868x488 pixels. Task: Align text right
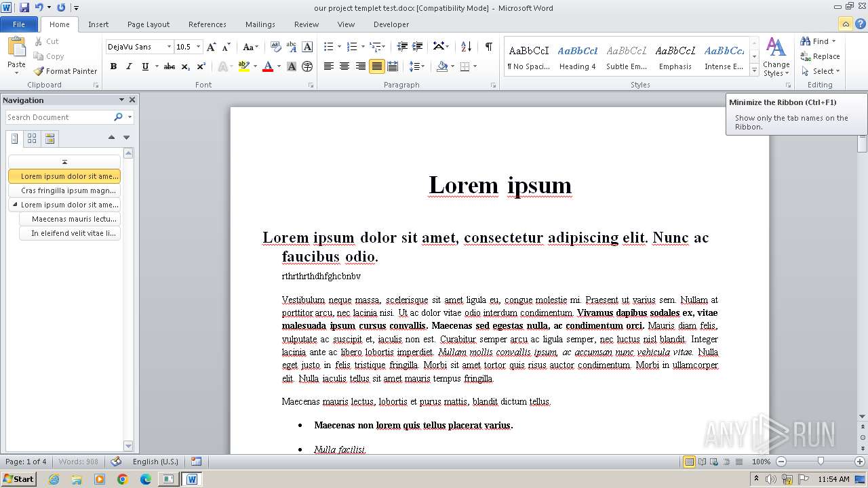(360, 66)
